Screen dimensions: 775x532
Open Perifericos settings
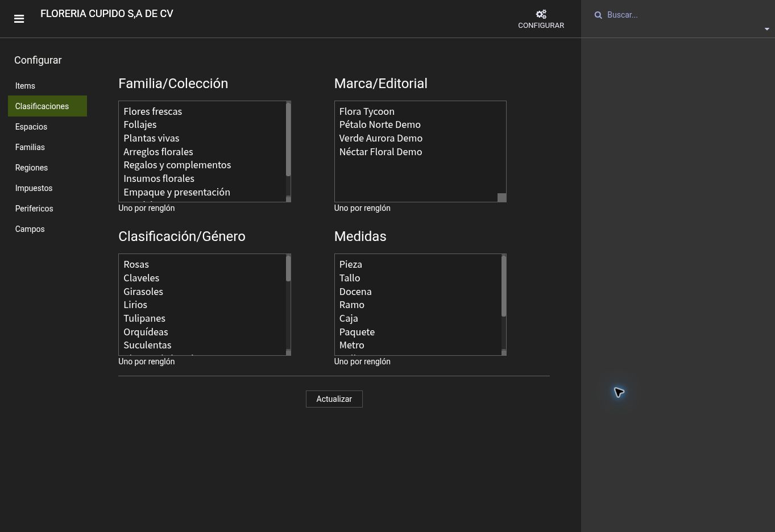click(47, 209)
